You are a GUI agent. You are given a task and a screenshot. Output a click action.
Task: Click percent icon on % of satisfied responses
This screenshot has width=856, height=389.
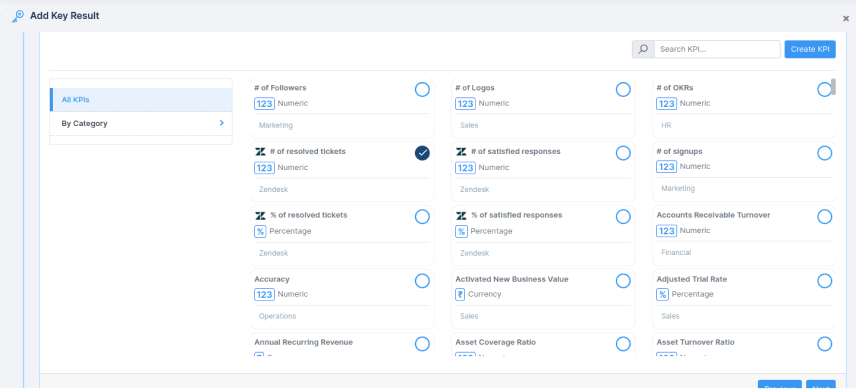click(x=461, y=231)
